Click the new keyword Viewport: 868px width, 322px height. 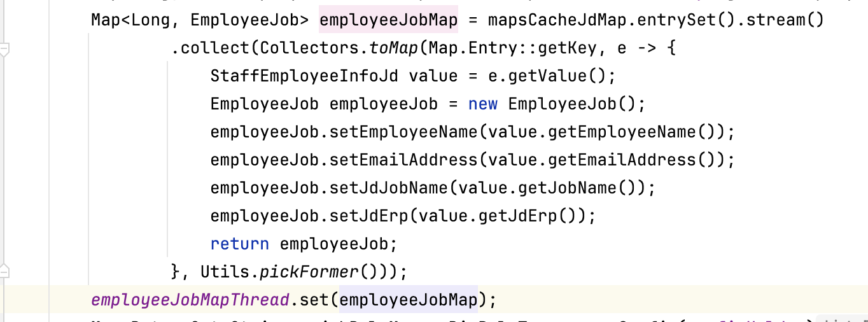(x=482, y=104)
